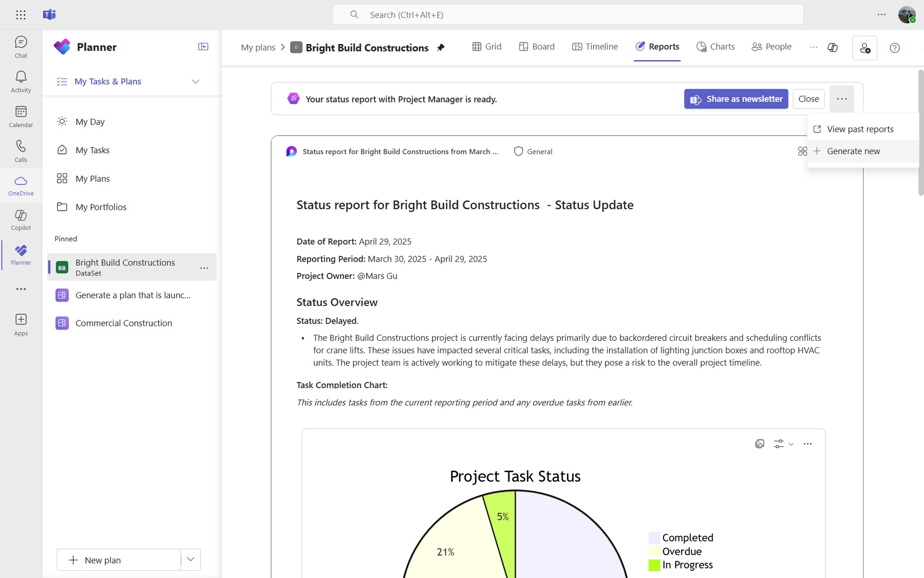This screenshot has width=924, height=578.
Task: Open the New plan dropdown arrow
Action: (x=190, y=560)
